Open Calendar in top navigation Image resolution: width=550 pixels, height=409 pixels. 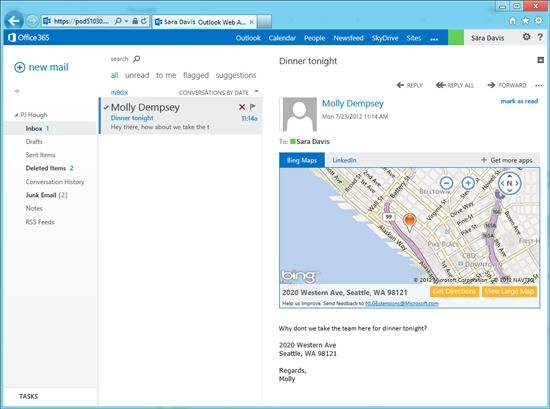pyautogui.click(x=282, y=38)
